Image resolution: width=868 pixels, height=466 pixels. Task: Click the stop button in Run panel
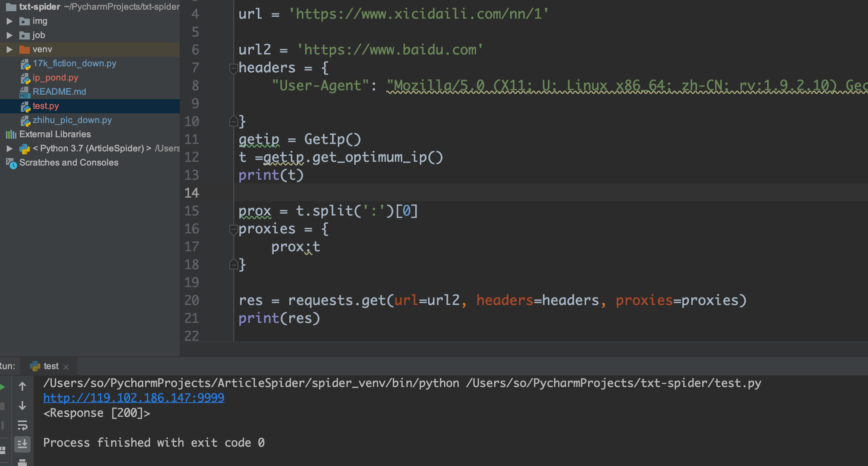pos(2,406)
